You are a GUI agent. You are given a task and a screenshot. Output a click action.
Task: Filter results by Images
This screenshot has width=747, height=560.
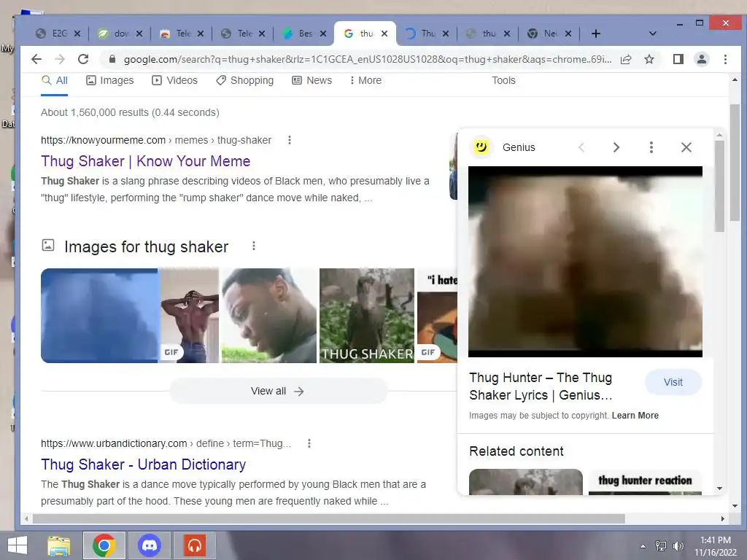point(110,80)
